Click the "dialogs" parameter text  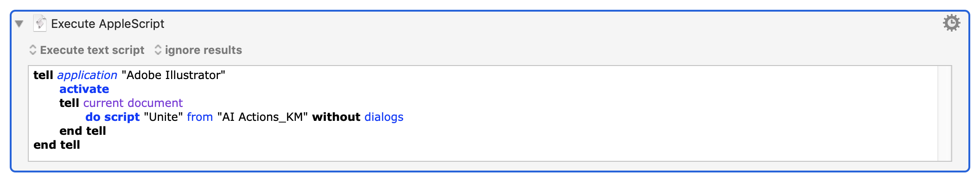[x=384, y=117]
